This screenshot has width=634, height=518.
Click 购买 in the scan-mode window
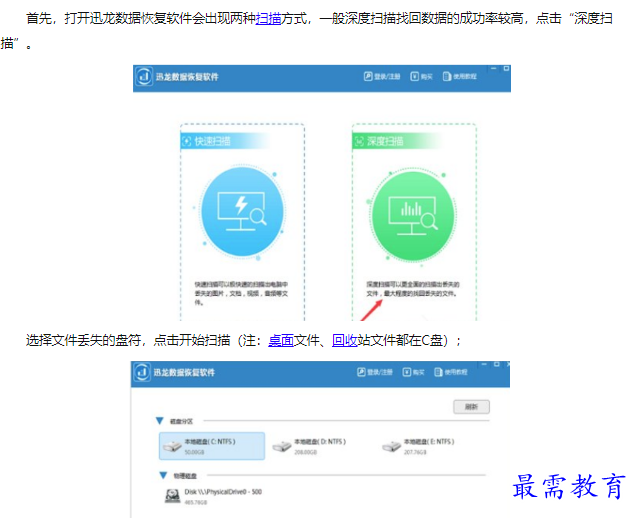pos(421,76)
